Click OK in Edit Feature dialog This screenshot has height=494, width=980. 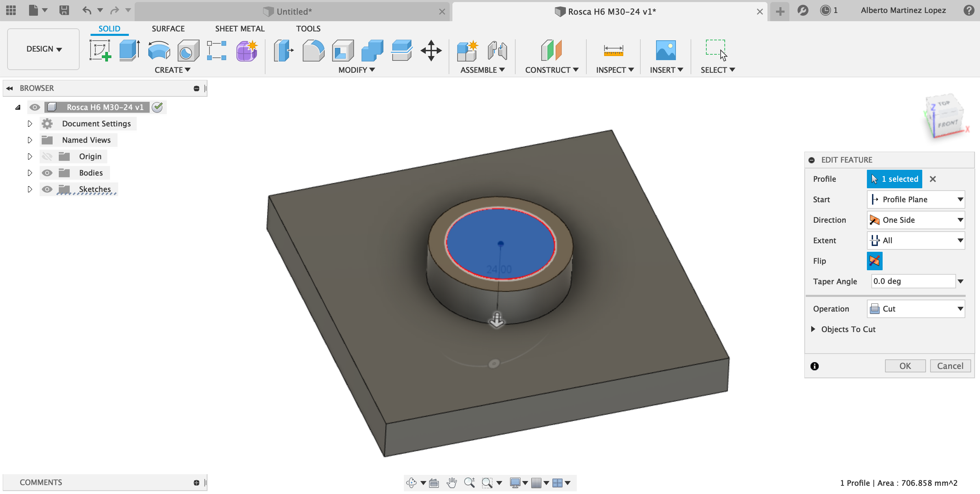click(x=905, y=366)
